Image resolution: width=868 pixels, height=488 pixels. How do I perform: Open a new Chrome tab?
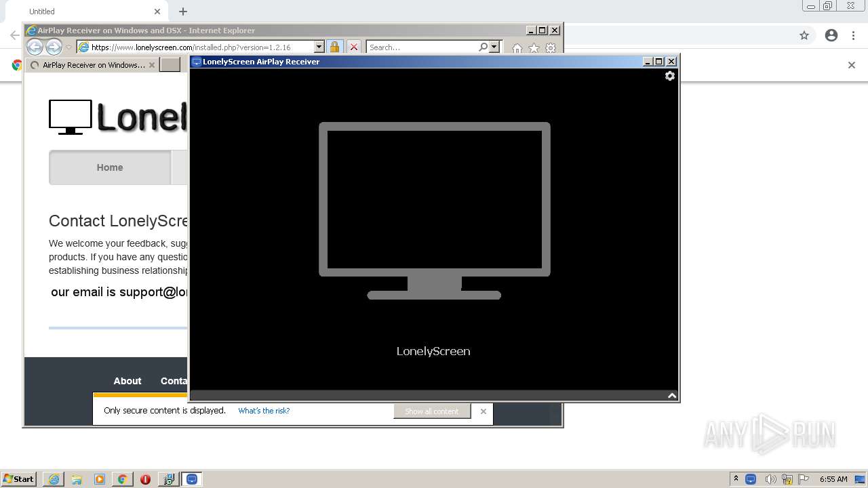[183, 12]
